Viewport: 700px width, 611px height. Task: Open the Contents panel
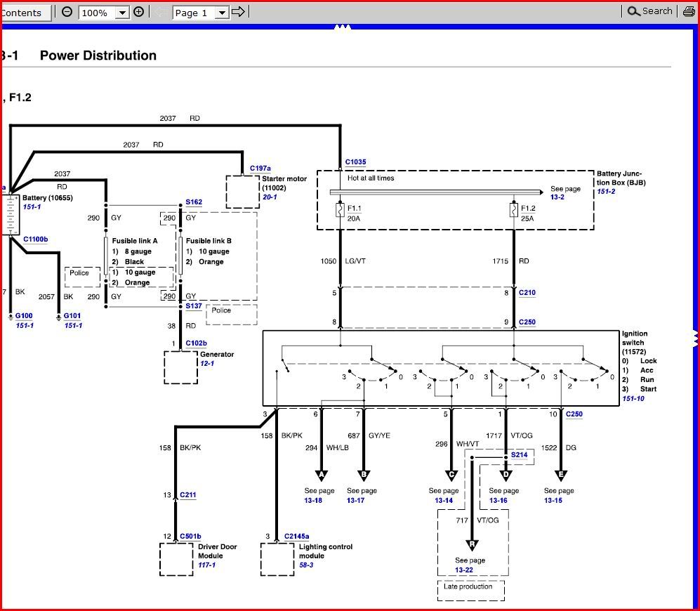pyautogui.click(x=23, y=12)
